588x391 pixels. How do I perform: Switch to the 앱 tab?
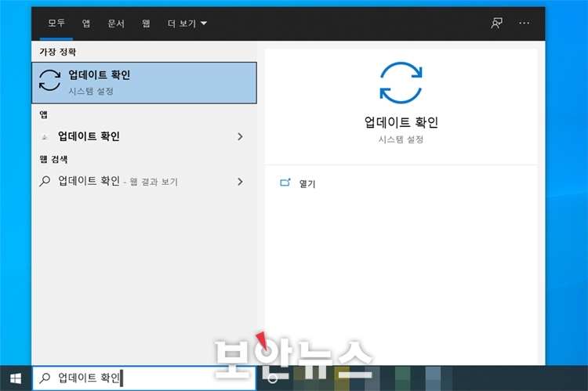point(86,24)
